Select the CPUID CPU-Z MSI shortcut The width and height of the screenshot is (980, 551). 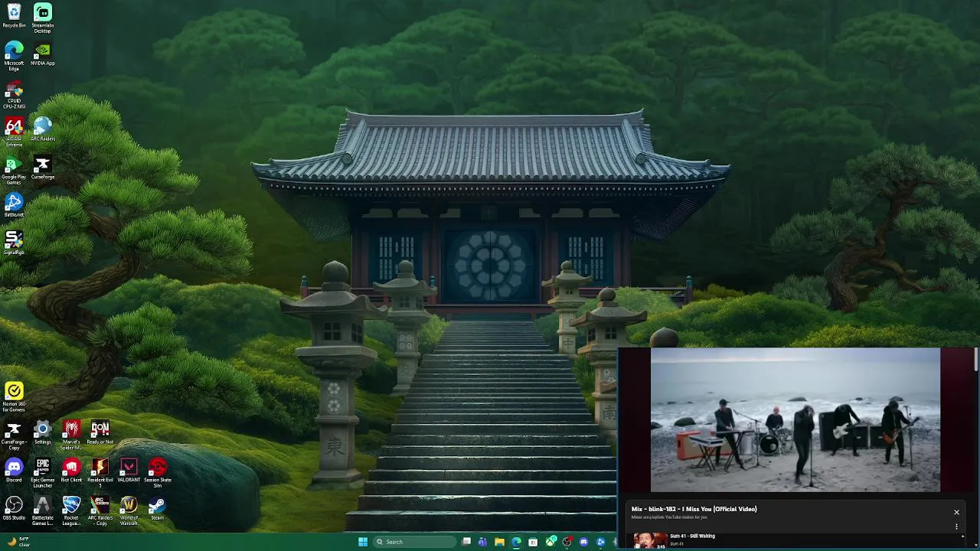[x=14, y=95]
